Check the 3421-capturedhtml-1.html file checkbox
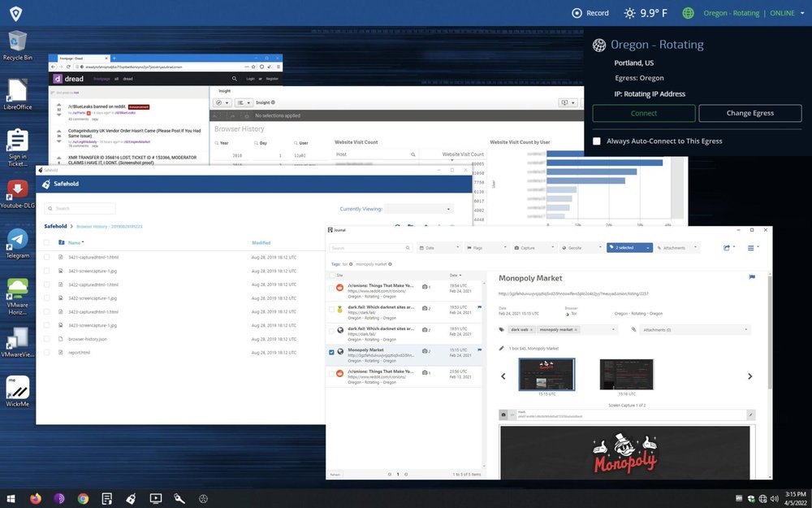812x508 pixels. pyautogui.click(x=47, y=257)
